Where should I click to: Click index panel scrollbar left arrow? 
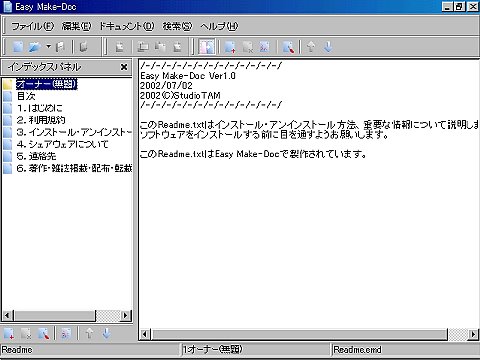7,315
